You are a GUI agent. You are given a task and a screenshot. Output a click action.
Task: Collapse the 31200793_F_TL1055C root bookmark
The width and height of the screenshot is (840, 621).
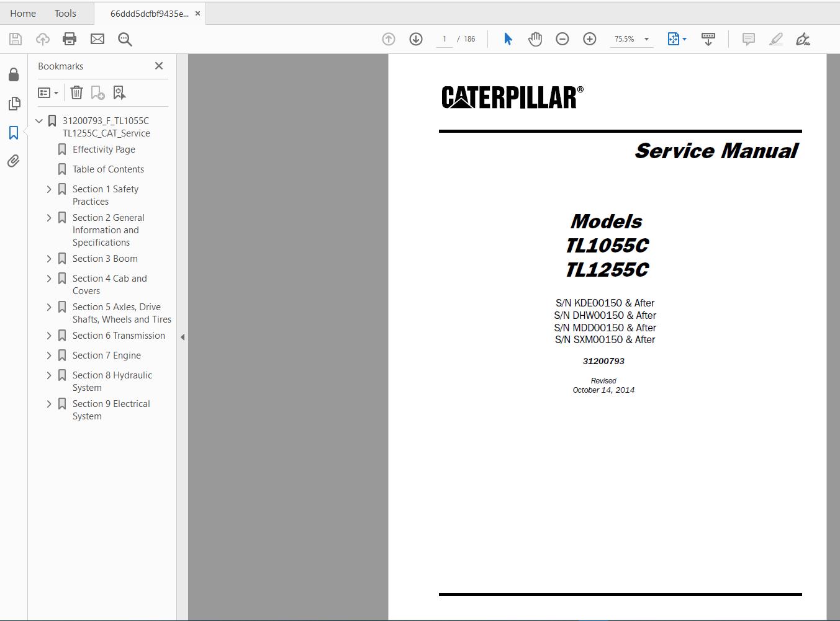(x=39, y=121)
